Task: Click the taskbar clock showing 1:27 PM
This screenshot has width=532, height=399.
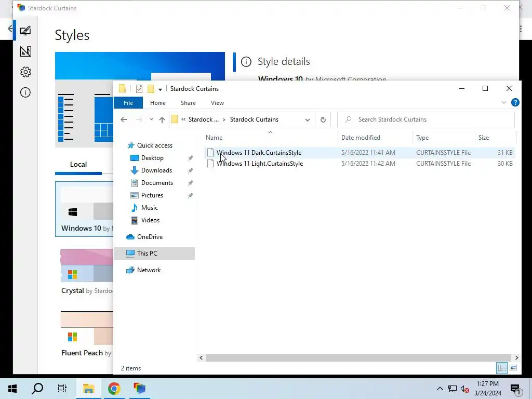Action: pyautogui.click(x=487, y=389)
